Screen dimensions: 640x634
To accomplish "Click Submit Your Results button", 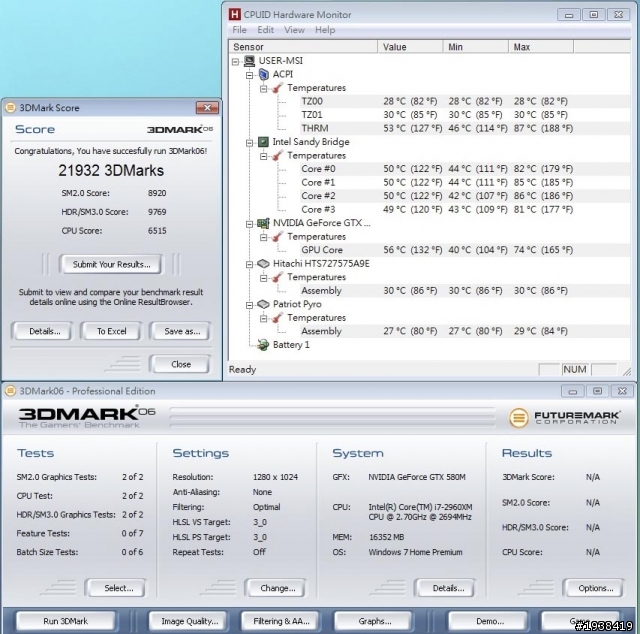I will pos(111,264).
